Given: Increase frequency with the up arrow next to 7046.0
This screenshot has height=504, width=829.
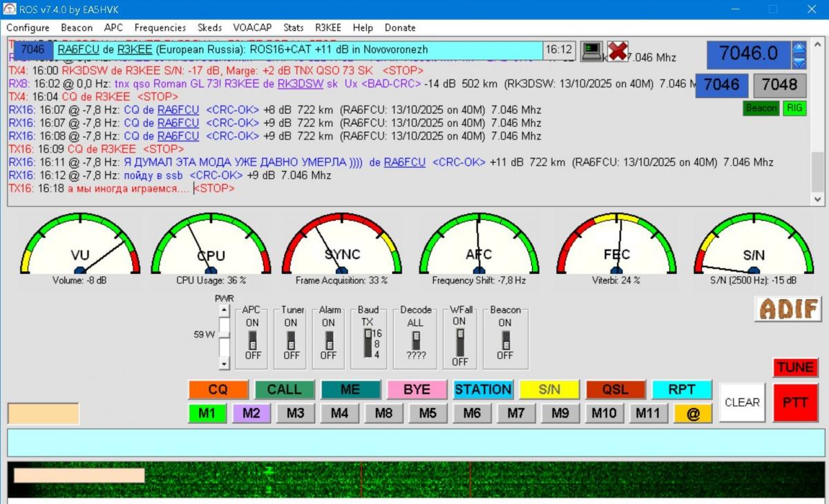Looking at the screenshot, I should coord(799,49).
